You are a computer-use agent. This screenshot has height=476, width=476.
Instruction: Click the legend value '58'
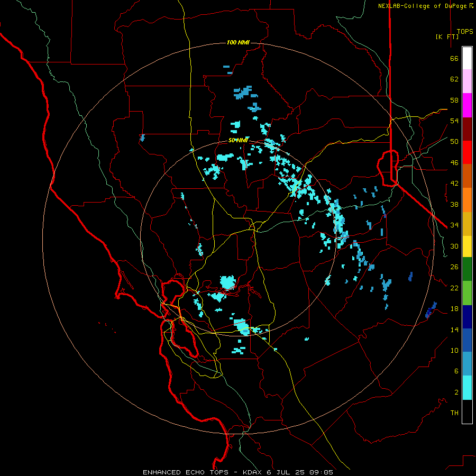454,100
